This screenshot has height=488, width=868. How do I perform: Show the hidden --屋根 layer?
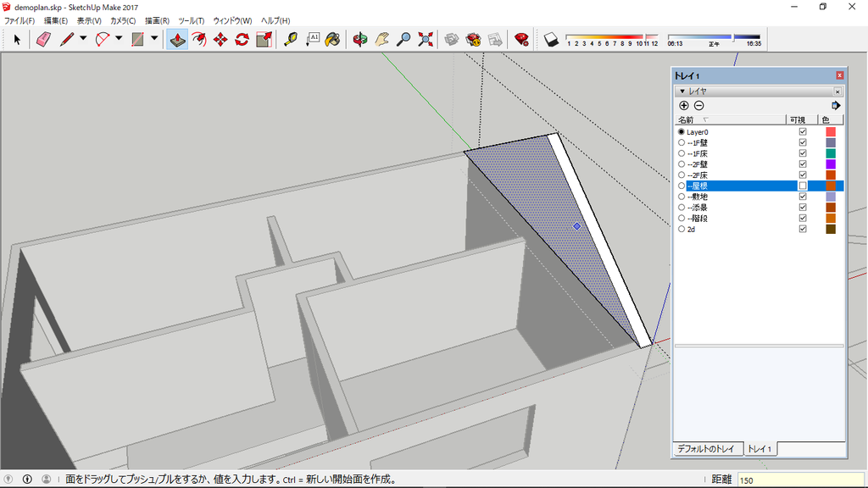(x=803, y=186)
